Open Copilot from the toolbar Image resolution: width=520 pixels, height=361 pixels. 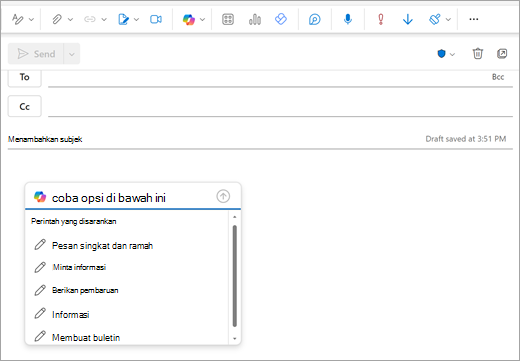pyautogui.click(x=189, y=19)
